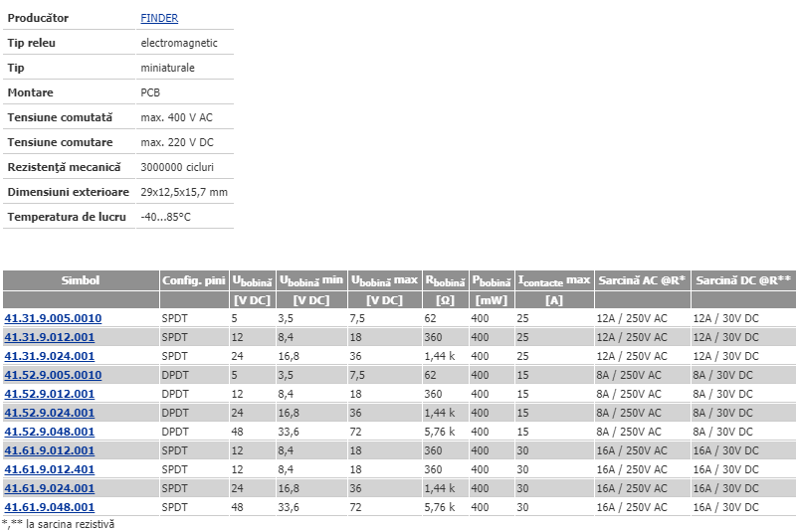This screenshot has height=532, width=796.
Task: Open product 41.61.9.024.001
Action: click(49, 488)
